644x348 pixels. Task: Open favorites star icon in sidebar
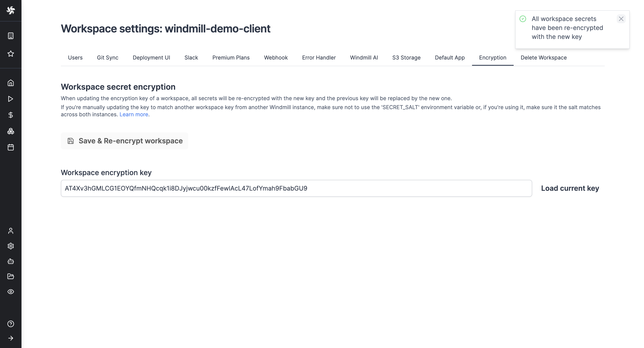click(11, 53)
